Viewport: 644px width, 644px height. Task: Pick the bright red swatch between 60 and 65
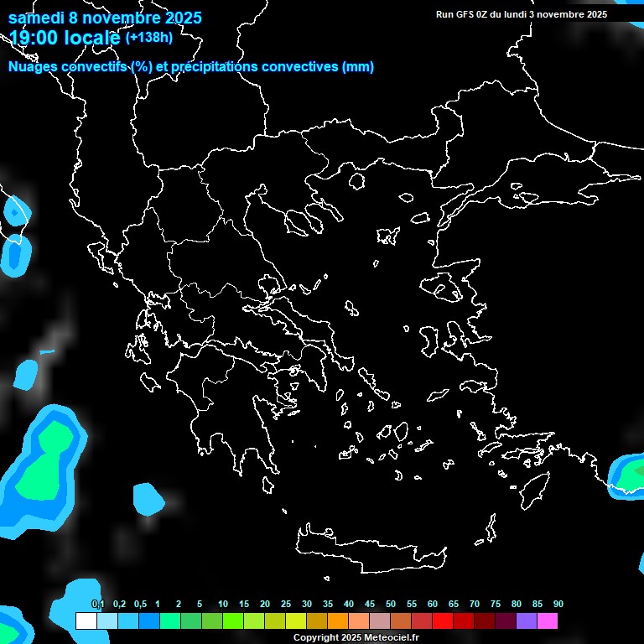tap(443, 621)
